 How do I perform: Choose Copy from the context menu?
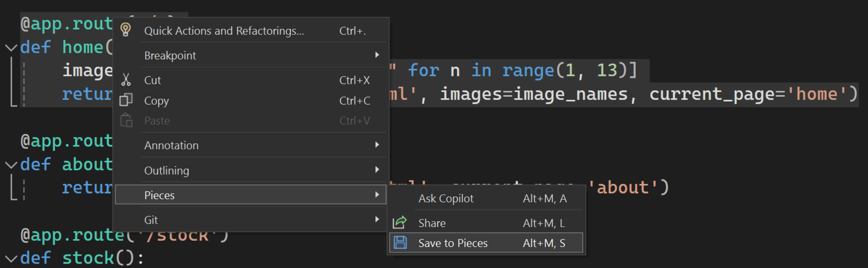click(x=156, y=100)
